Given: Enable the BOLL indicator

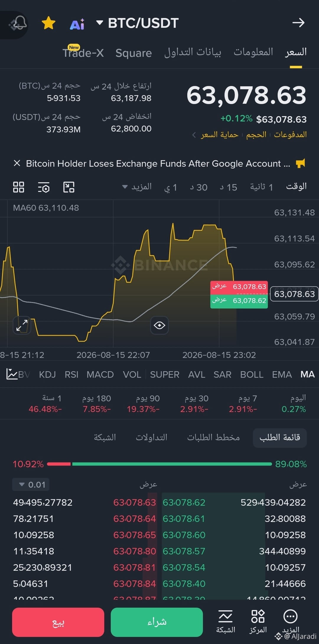Looking at the screenshot, I should coord(252,374).
